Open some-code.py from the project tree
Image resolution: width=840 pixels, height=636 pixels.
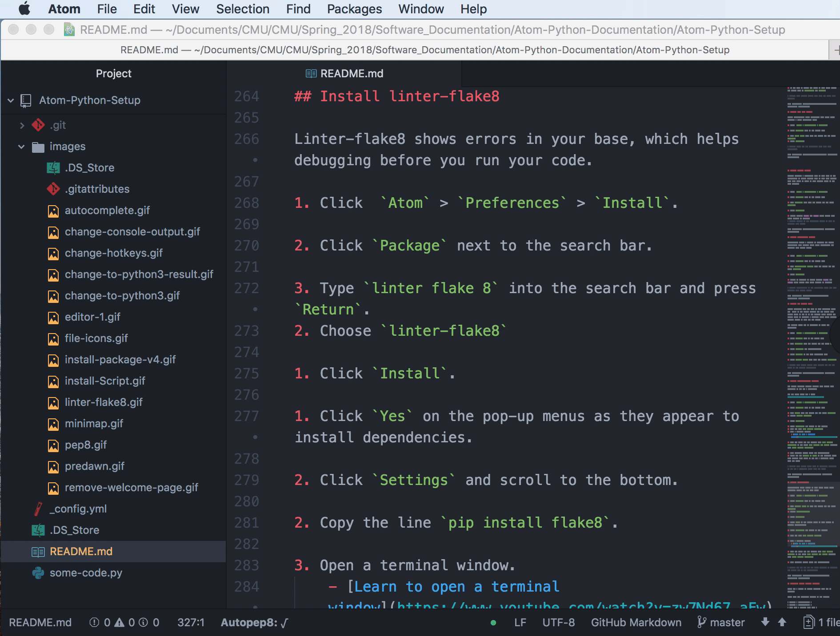(x=86, y=573)
